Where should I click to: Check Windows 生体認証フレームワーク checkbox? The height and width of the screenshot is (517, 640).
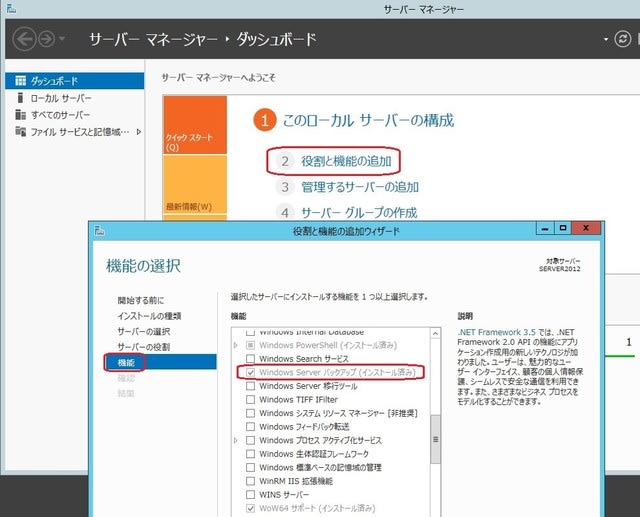[251, 454]
